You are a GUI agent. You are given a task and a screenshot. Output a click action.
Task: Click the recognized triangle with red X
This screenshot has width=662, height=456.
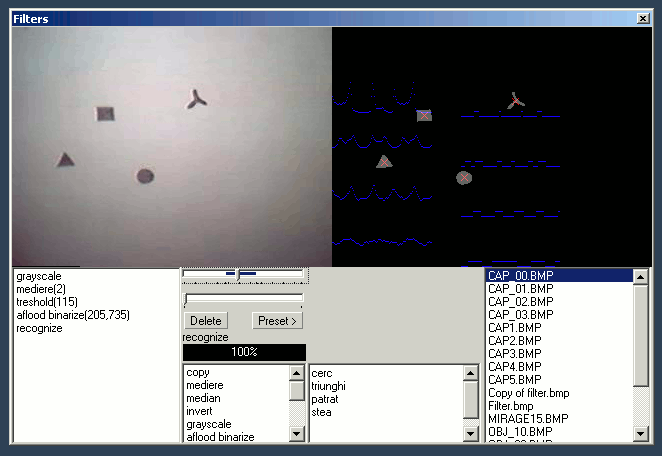tap(384, 162)
